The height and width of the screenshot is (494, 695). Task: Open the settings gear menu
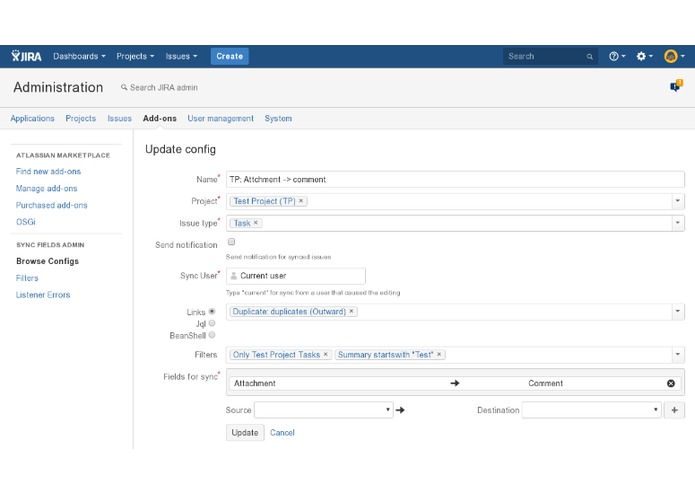point(644,56)
